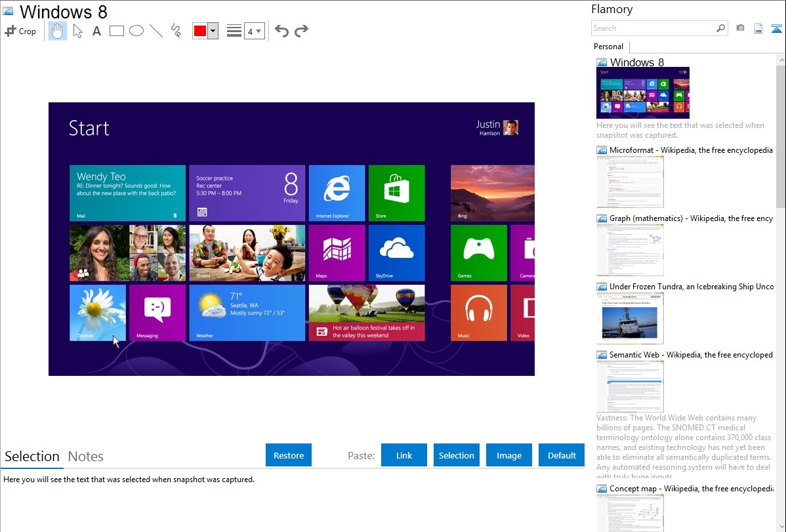This screenshot has height=532, width=786.
Task: Click the Desktop daisy tile
Action: tap(98, 313)
